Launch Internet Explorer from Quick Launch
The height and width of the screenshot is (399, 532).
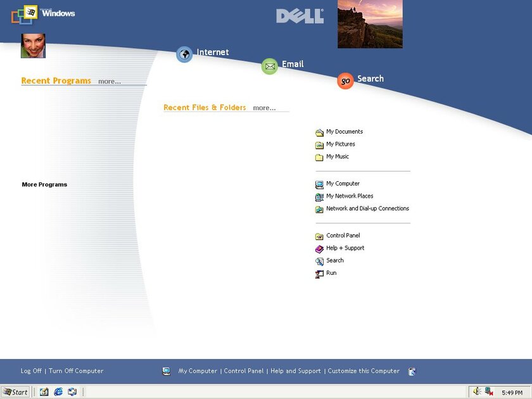tap(59, 391)
